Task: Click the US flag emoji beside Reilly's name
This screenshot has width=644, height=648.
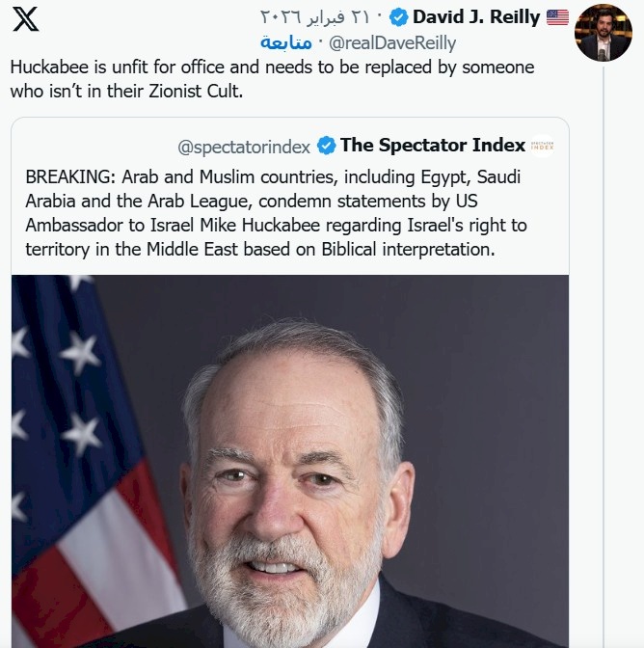Action: (557, 17)
